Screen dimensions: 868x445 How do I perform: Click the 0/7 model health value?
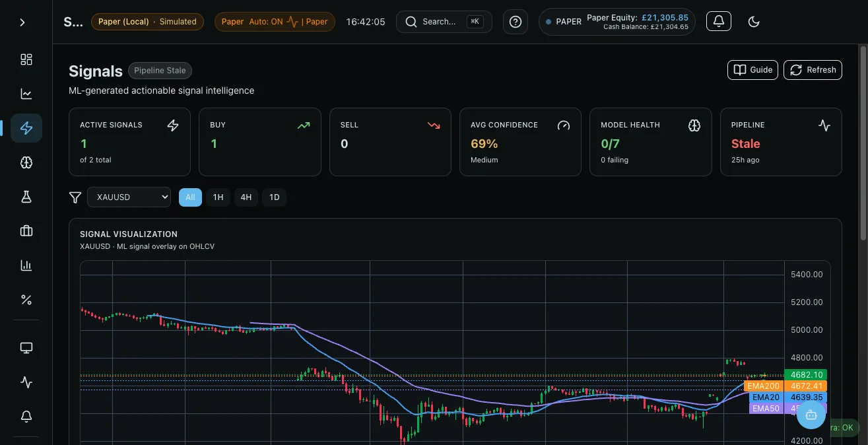(x=610, y=144)
